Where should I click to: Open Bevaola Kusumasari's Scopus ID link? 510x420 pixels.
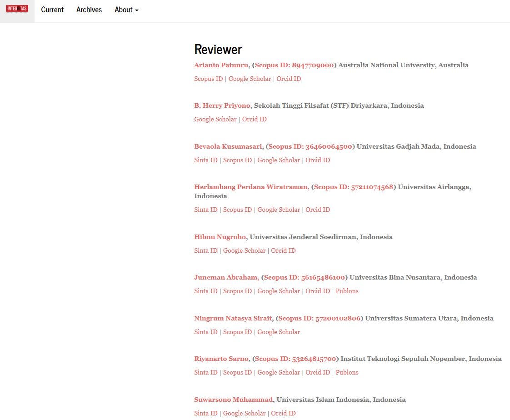pos(237,160)
